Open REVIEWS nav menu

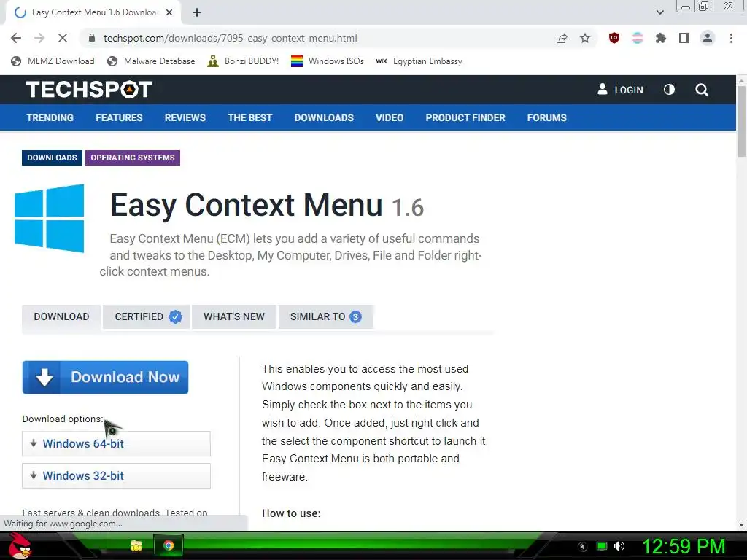(x=185, y=117)
